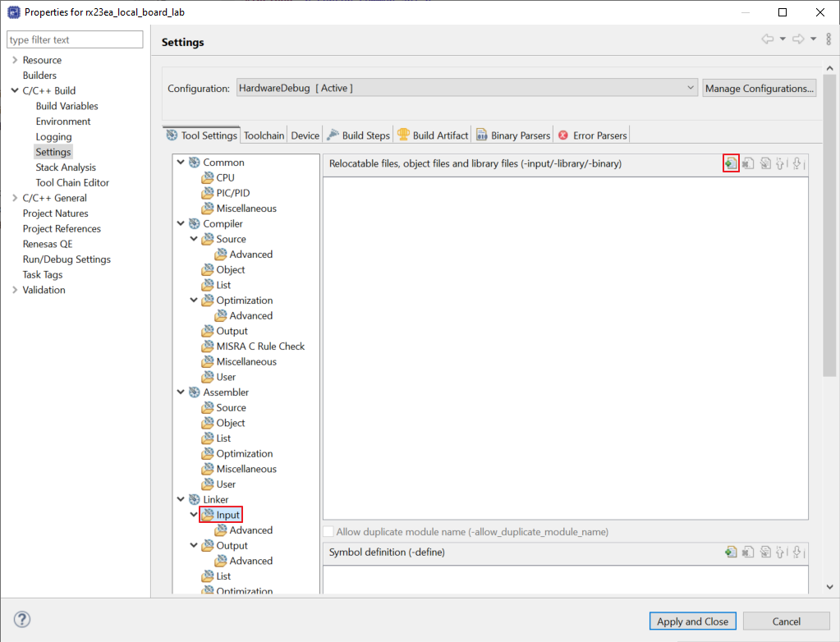This screenshot has height=642, width=840.
Task: Cancel the properties dialog
Action: point(786,621)
